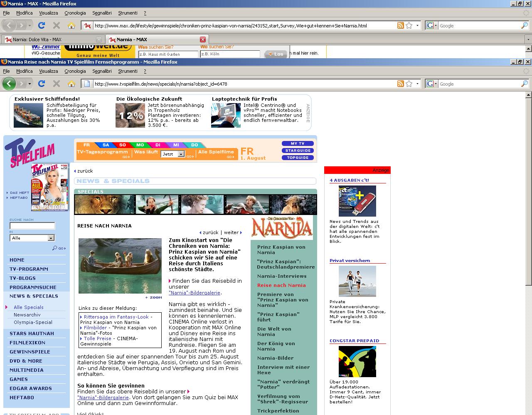Screen dimensions: 532x415
Task: Open GEWINNSPIELE in left navigation
Action: click(30, 352)
